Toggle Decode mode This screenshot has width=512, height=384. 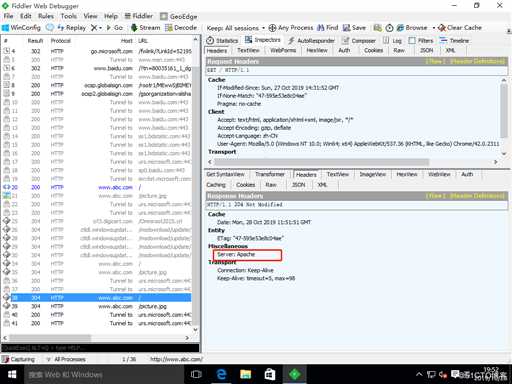[181, 28]
